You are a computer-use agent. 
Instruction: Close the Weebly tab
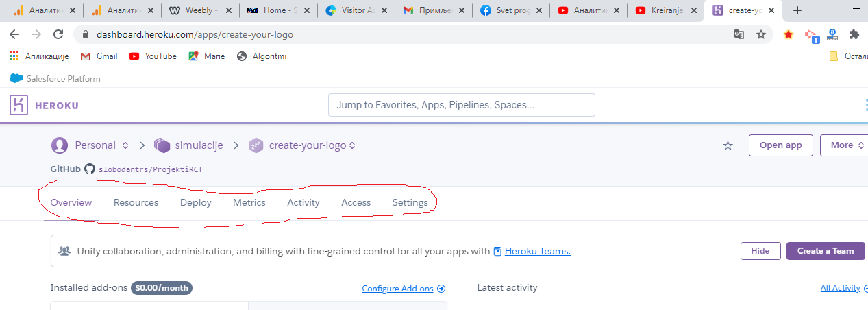227,10
